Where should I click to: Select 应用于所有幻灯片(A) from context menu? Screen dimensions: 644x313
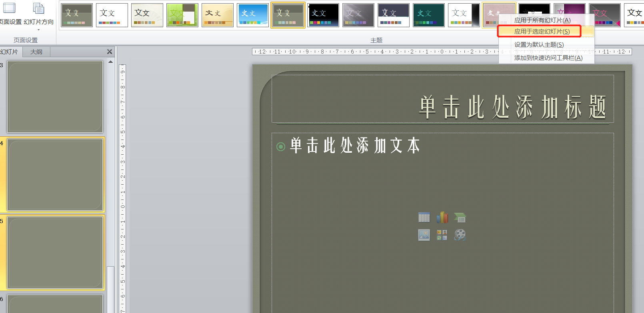542,20
